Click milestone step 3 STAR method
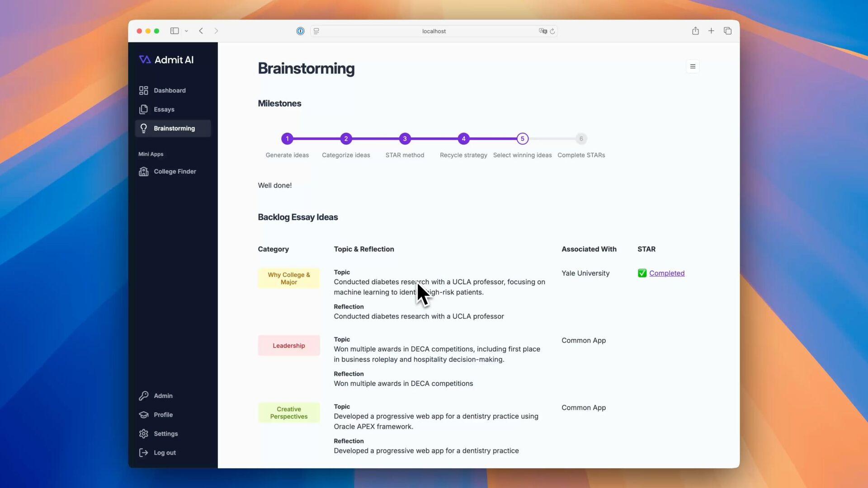 405,139
